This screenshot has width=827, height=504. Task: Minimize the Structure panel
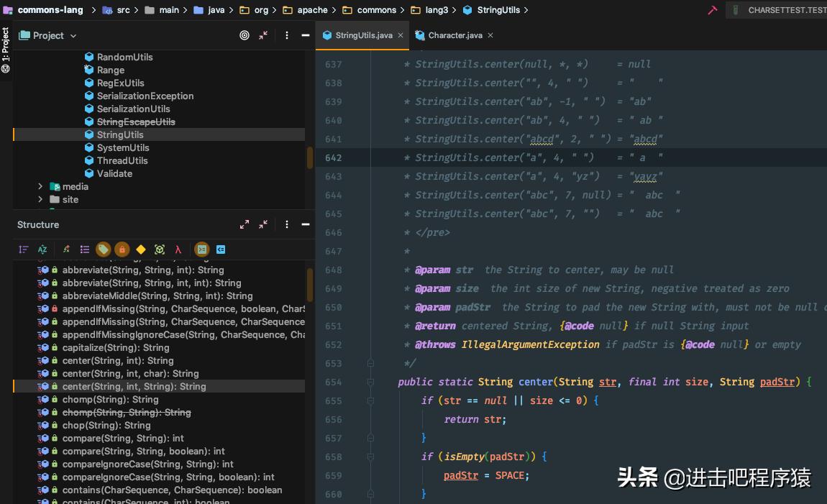pos(305,224)
